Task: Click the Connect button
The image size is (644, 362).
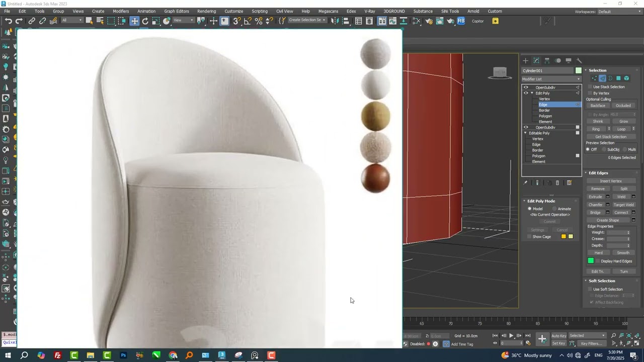Action: tap(621, 213)
